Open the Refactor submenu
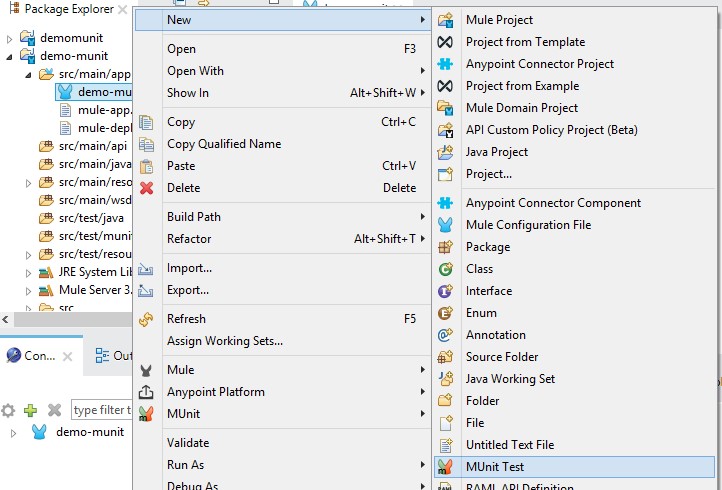Viewport: 722px width, 490px height. (x=283, y=239)
